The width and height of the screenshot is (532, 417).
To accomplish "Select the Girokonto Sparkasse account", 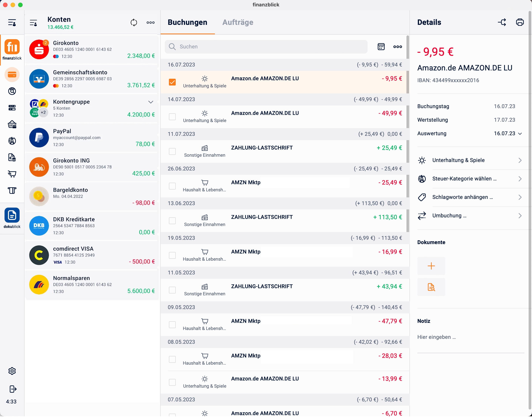I will click(92, 50).
